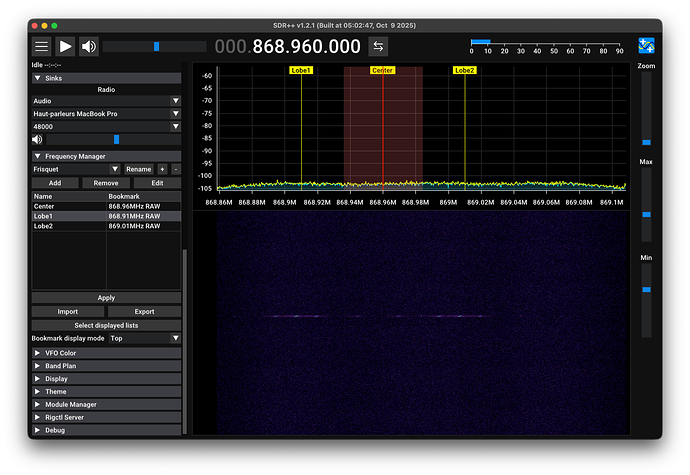Click the SDR++ logo icon top right
This screenshot has height=475, width=690.
[x=647, y=46]
